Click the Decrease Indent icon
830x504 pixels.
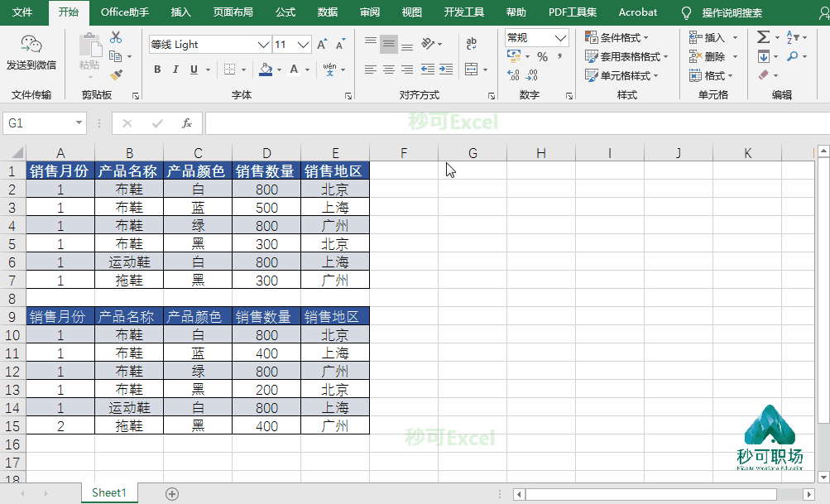pyautogui.click(x=428, y=70)
